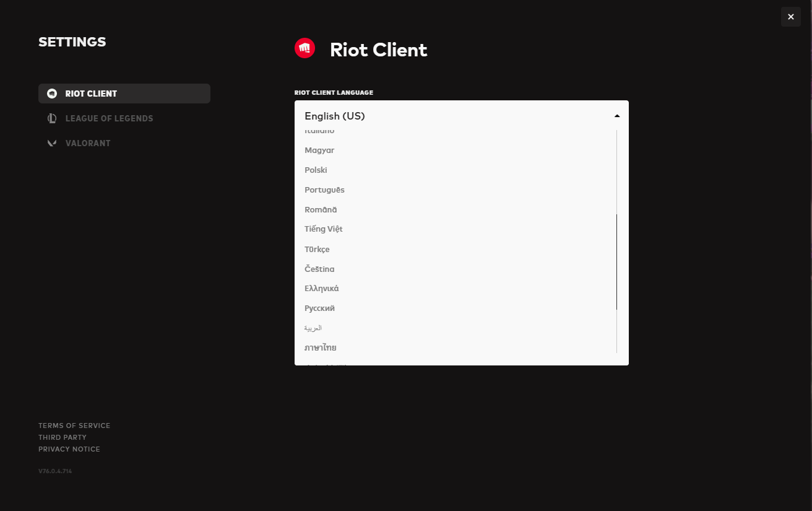The height and width of the screenshot is (511, 812).
Task: Choose Português as client language
Action: [324, 190]
